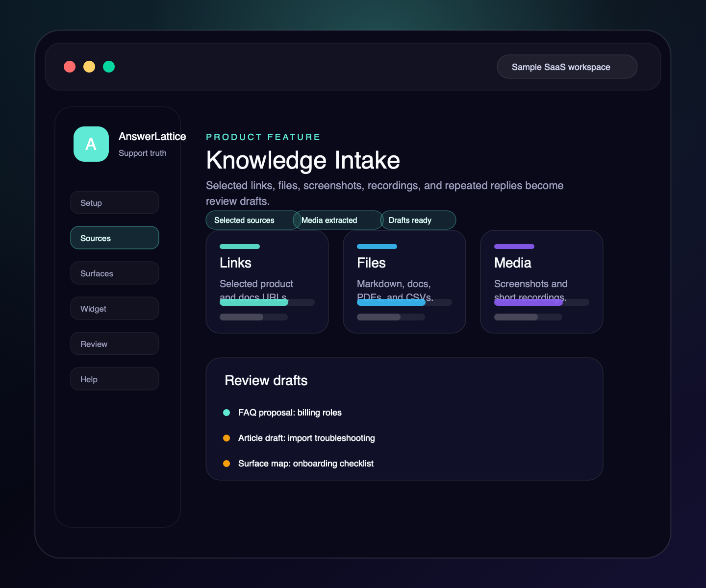Image resolution: width=706 pixels, height=588 pixels.
Task: Click the teal status dot beside FAQ proposal
Action: pos(227,413)
